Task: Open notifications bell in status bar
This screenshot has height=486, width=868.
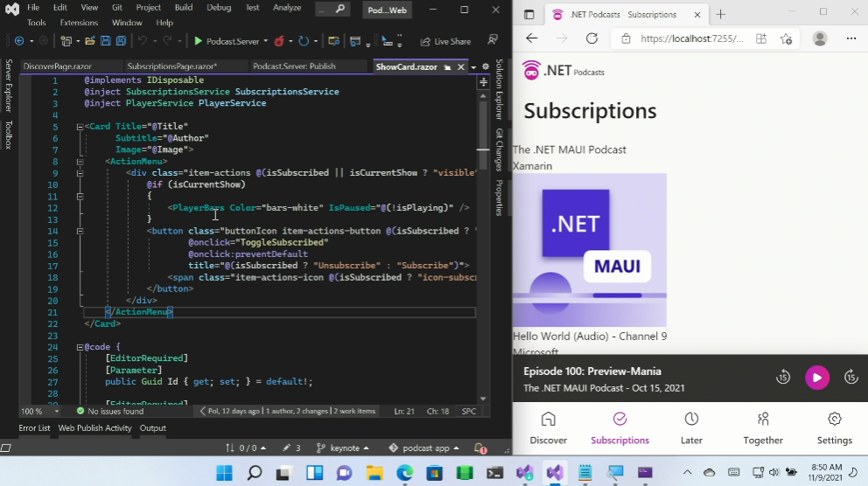Action: point(480,448)
